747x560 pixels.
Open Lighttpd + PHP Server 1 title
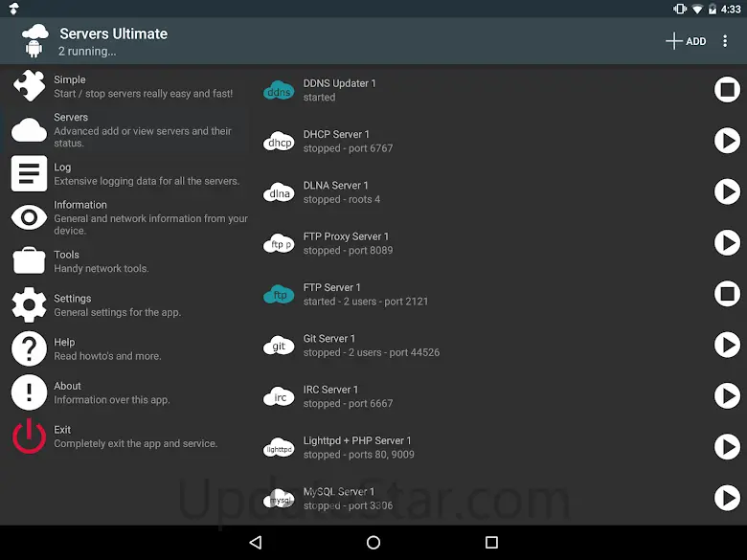357,440
